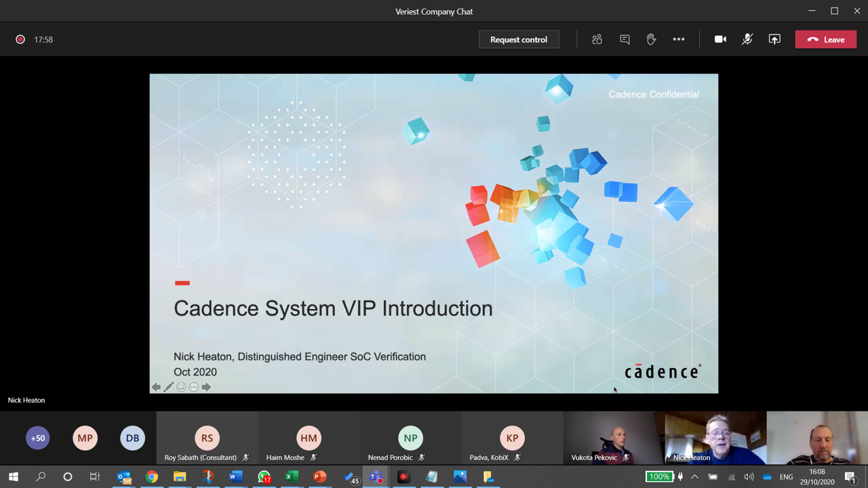The height and width of the screenshot is (488, 868).
Task: Click Nenad Porobic's muted microphone icon
Action: 421,457
